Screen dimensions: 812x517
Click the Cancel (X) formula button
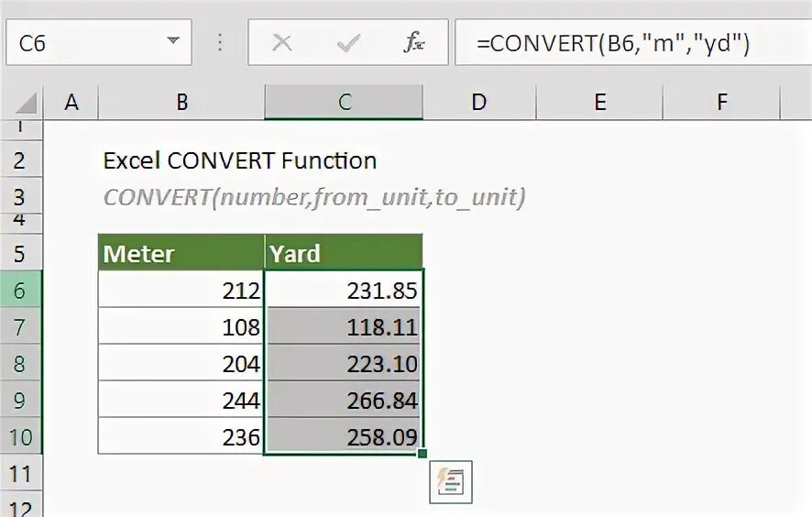point(282,42)
